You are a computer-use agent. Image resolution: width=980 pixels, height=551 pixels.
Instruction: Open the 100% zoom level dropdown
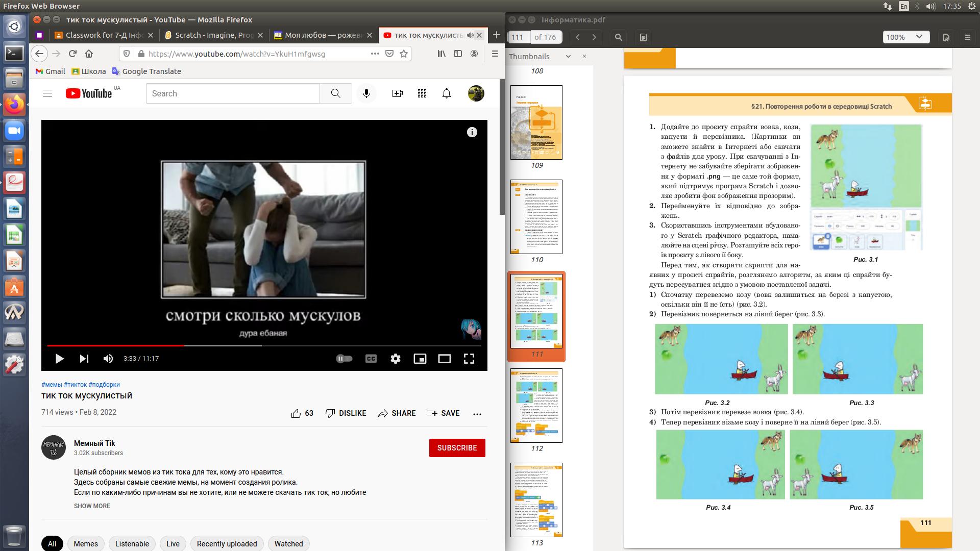(906, 37)
